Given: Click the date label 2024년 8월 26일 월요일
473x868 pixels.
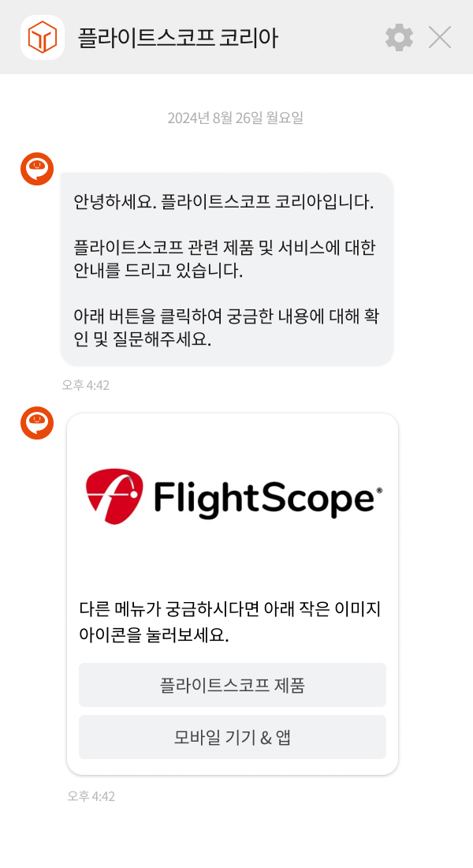Looking at the screenshot, I should point(236,118).
